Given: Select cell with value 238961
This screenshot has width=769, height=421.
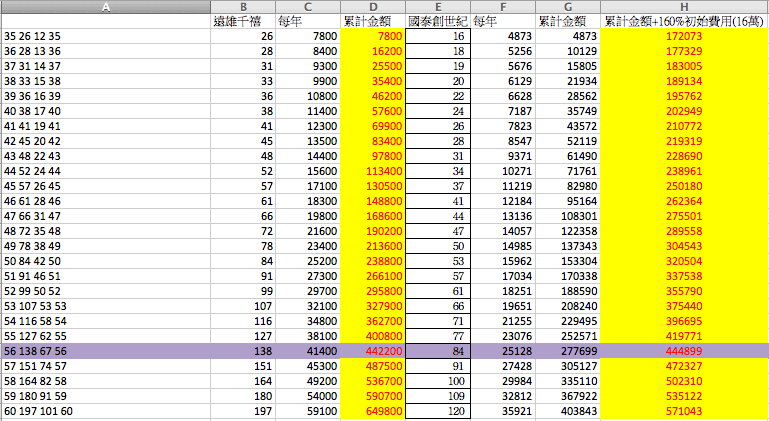Looking at the screenshot, I should point(684,171).
